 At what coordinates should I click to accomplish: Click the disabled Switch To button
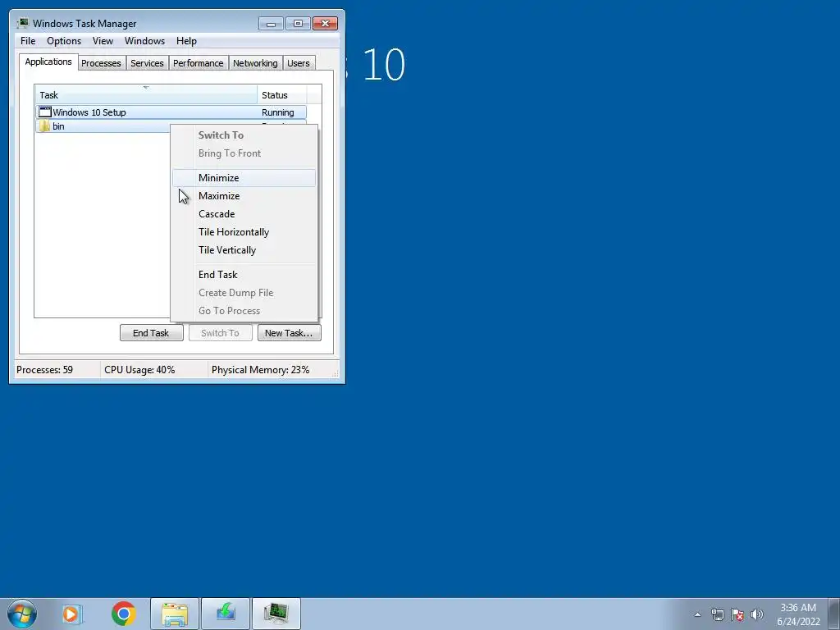(220, 333)
